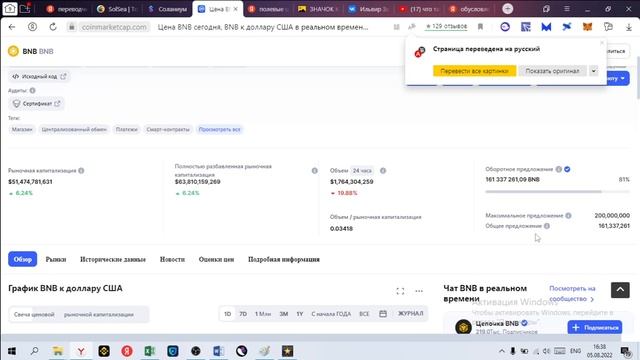Viewport: 640px width, 360px height.
Task: Click info icon next to market capitalization
Action: click(81, 171)
